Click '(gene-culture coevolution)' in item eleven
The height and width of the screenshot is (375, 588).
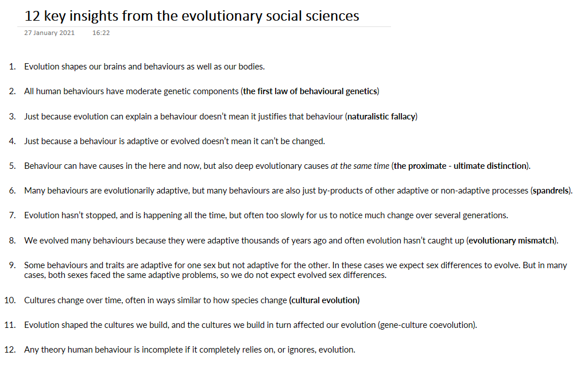point(427,325)
